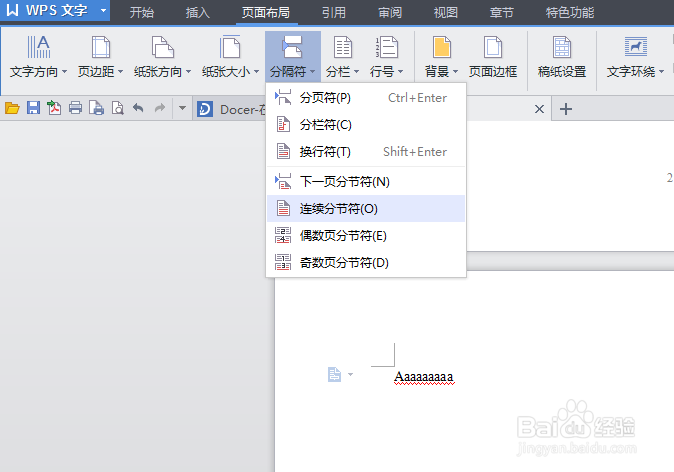
Task: Click the Docer tab icon
Action: (x=205, y=109)
